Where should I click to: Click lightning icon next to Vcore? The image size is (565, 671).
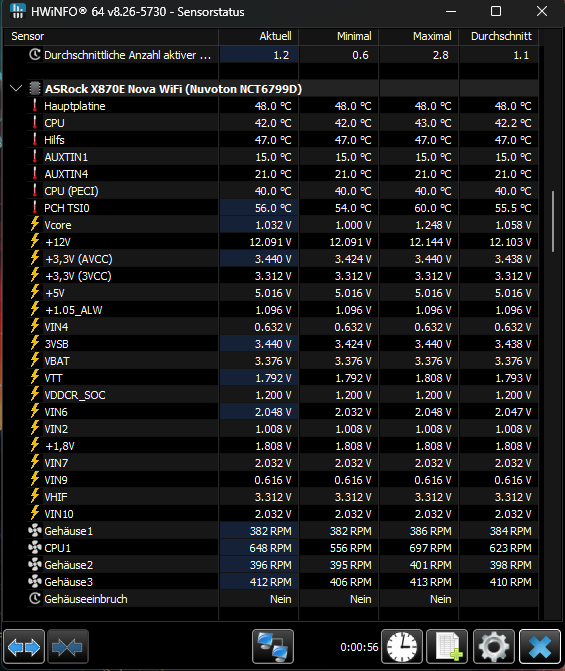[x=35, y=224]
